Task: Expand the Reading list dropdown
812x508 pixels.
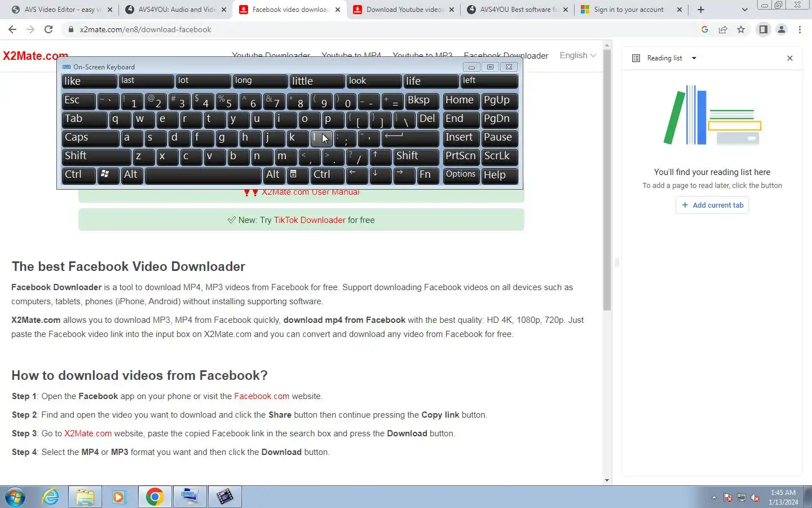Action: pyautogui.click(x=694, y=58)
